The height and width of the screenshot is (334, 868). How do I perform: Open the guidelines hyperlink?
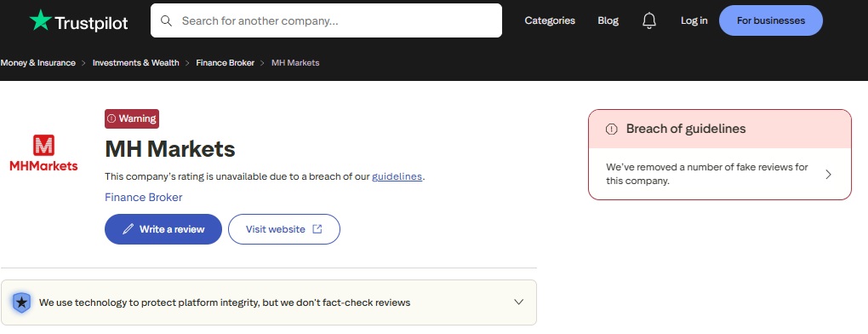click(397, 176)
